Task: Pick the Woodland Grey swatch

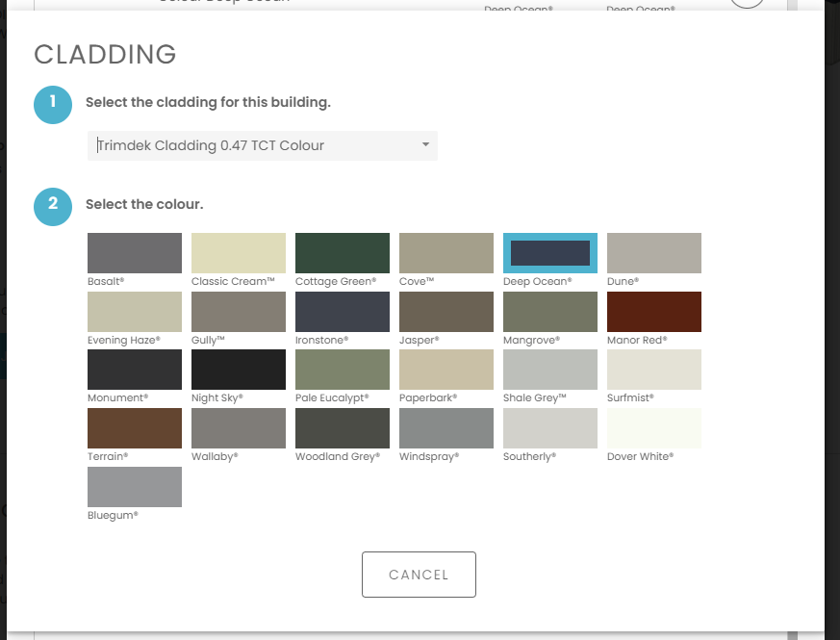Action: point(343,428)
